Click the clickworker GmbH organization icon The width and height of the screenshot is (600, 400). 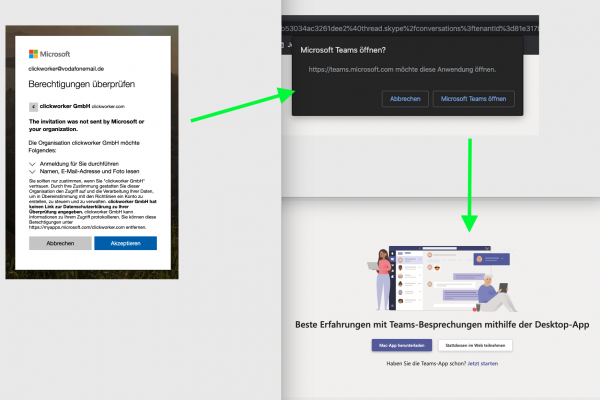[33, 107]
